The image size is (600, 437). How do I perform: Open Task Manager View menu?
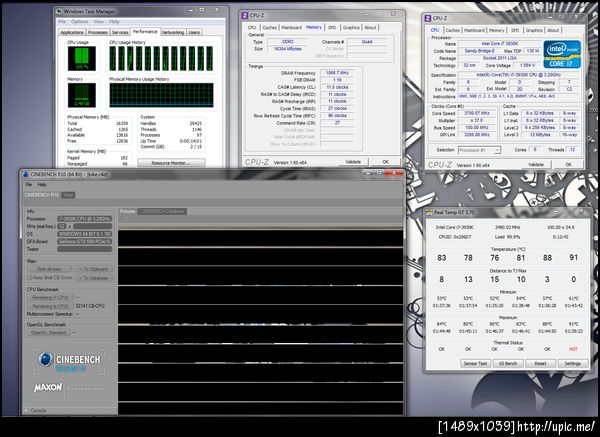tap(98, 22)
